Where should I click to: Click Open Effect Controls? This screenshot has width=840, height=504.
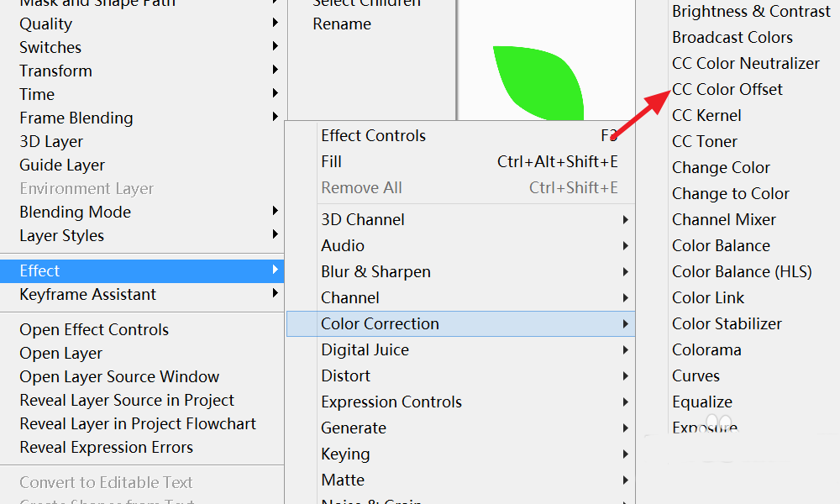(x=94, y=329)
